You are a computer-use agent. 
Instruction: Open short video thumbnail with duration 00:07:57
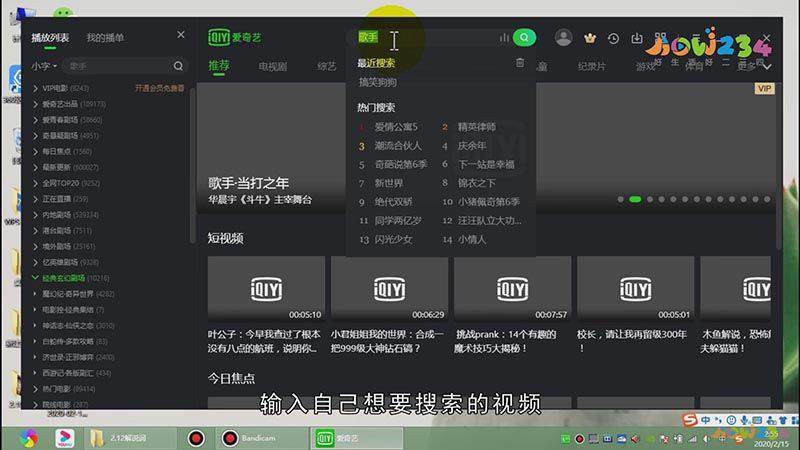[513, 289]
